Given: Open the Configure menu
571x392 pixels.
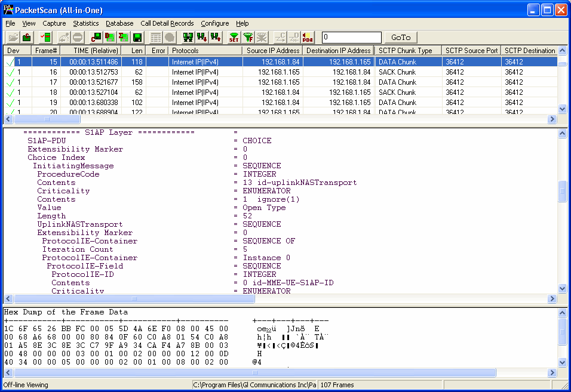Looking at the screenshot, I should (215, 23).
